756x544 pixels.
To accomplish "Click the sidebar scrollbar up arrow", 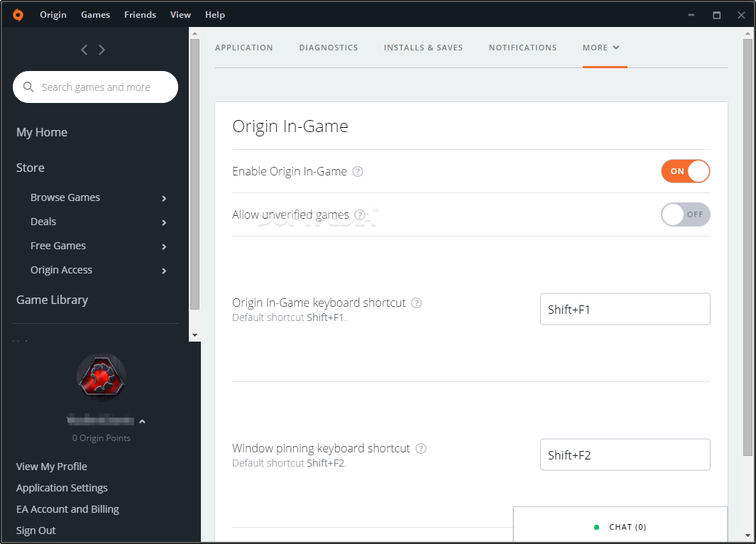I will 195,33.
